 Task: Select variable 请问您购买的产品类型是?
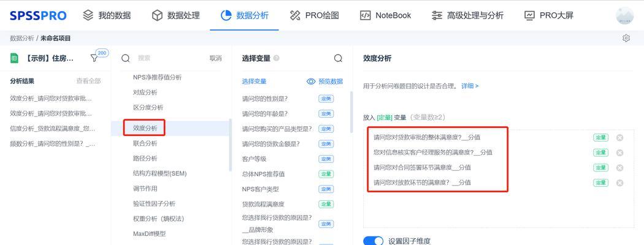277,129
